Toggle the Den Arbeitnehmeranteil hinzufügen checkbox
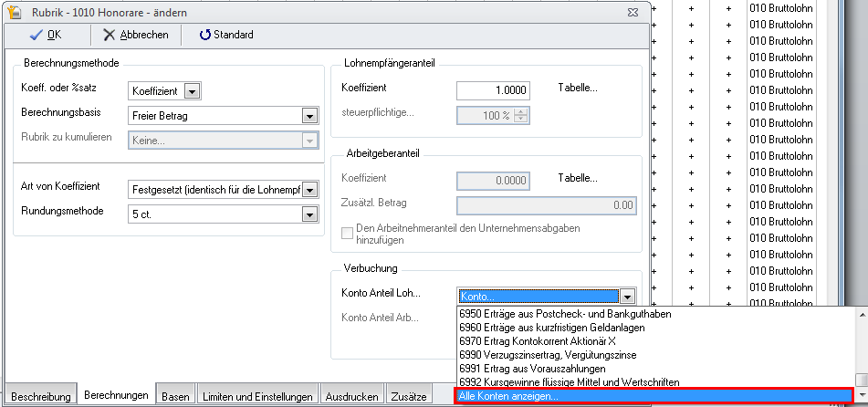868x407 pixels. click(347, 234)
